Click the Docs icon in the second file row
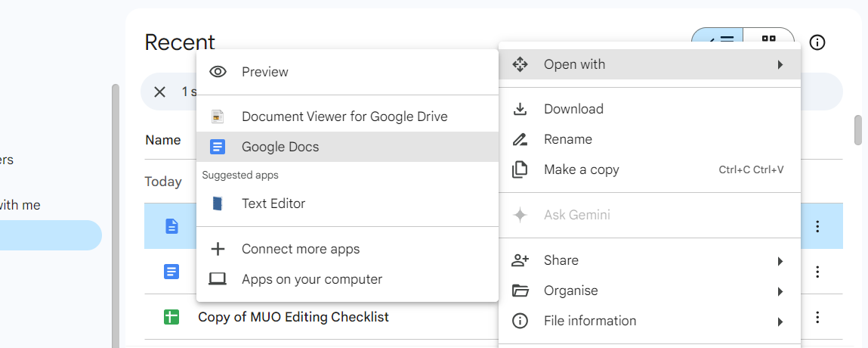The width and height of the screenshot is (868, 348). (171, 272)
